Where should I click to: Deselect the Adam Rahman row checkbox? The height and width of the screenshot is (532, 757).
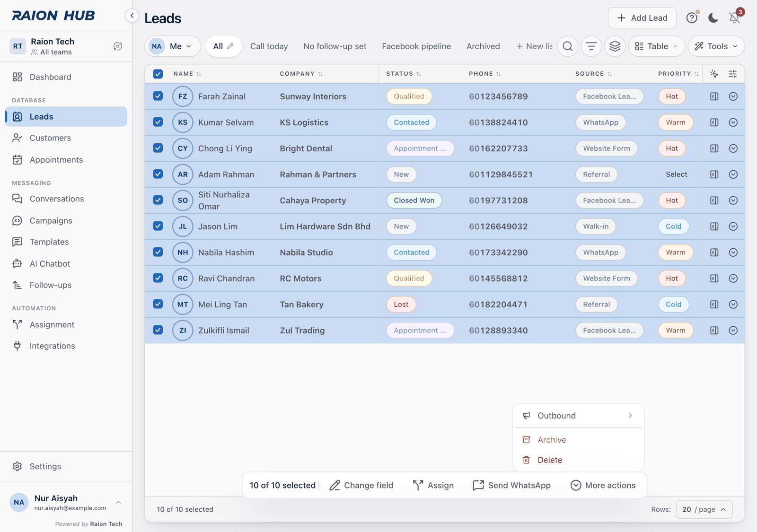pos(158,174)
